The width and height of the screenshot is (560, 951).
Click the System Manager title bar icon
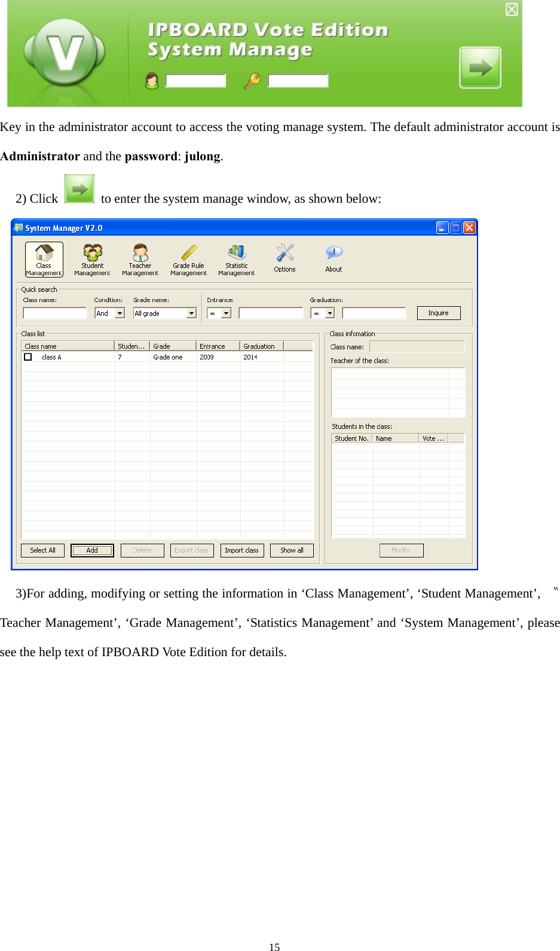click(18, 228)
